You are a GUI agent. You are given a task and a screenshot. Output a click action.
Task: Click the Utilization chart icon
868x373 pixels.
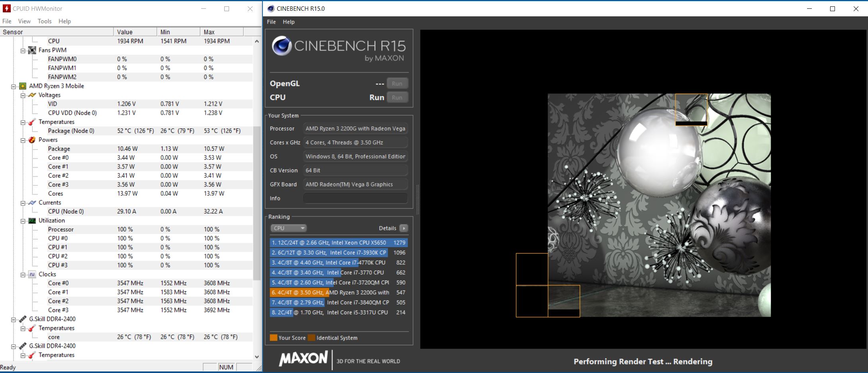click(32, 221)
